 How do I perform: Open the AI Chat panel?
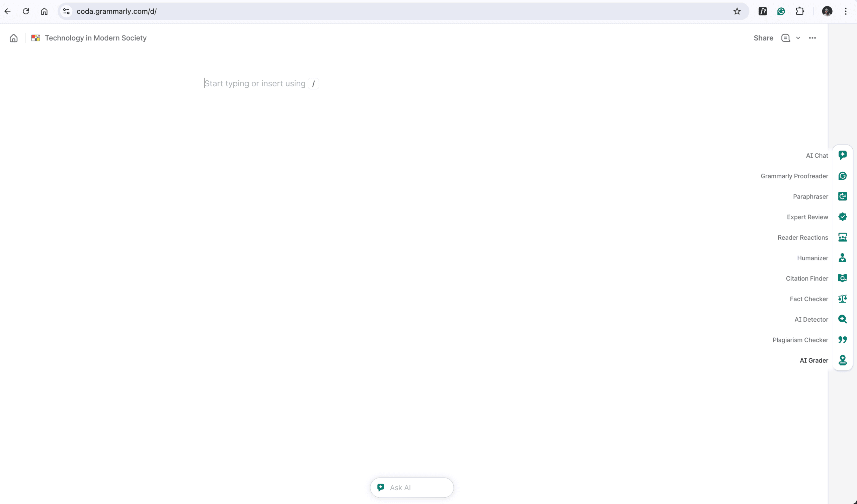843,155
